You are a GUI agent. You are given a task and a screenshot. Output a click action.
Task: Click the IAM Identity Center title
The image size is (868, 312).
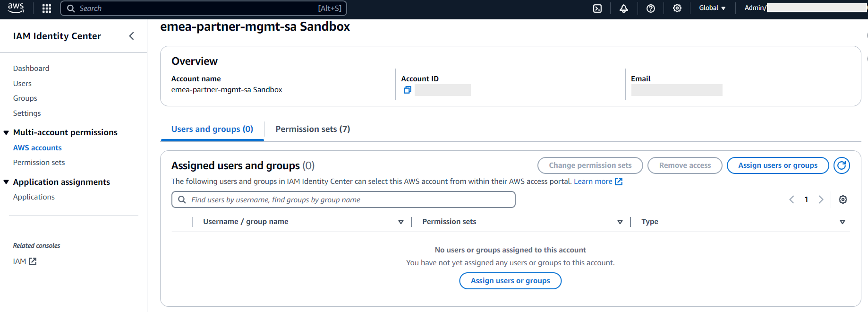pos(57,36)
